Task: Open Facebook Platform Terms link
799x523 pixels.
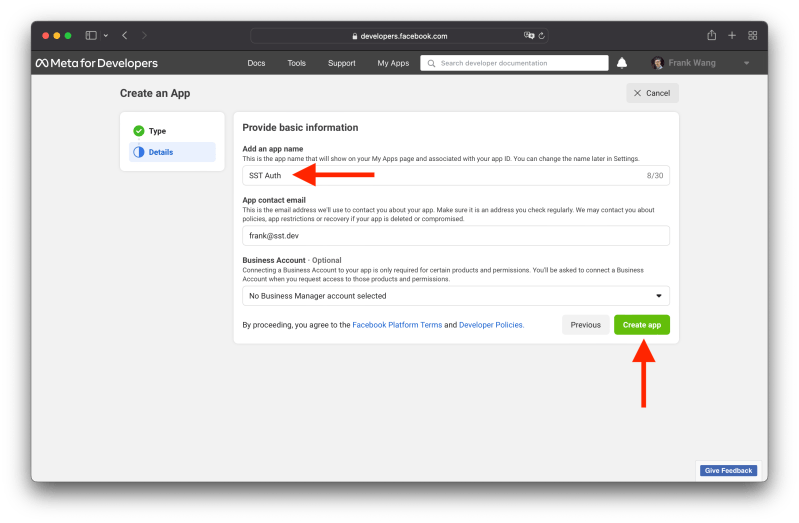Action: click(x=397, y=325)
